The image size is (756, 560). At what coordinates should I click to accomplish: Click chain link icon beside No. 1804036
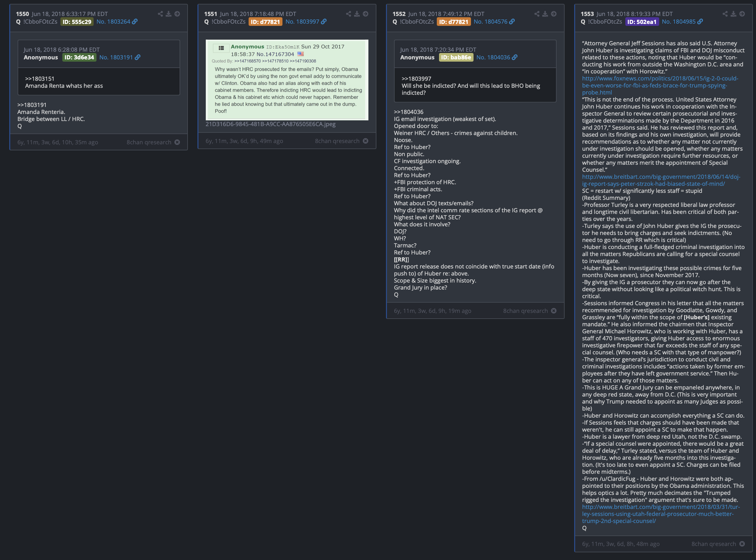(514, 57)
